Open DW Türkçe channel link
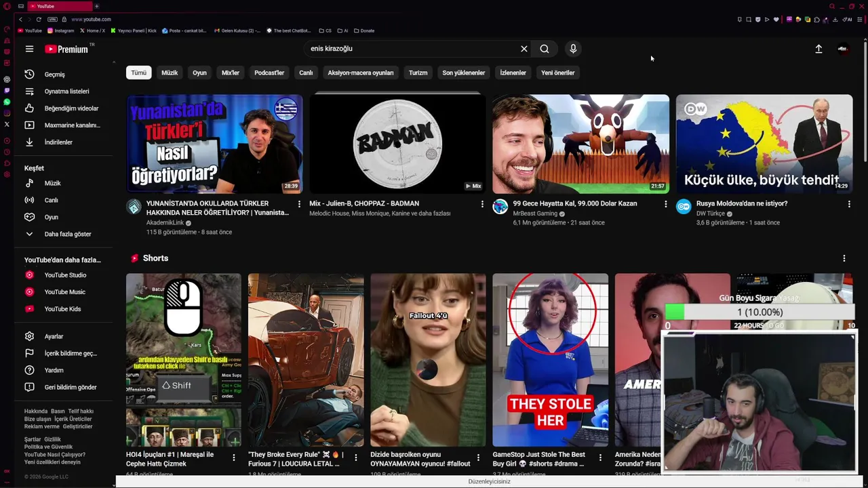The height and width of the screenshot is (488, 868). [x=710, y=213]
